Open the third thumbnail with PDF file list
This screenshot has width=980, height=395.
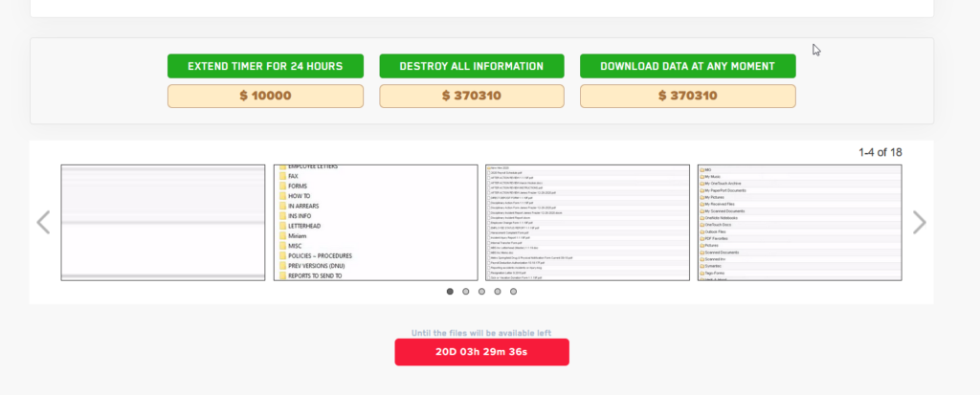[x=588, y=223]
